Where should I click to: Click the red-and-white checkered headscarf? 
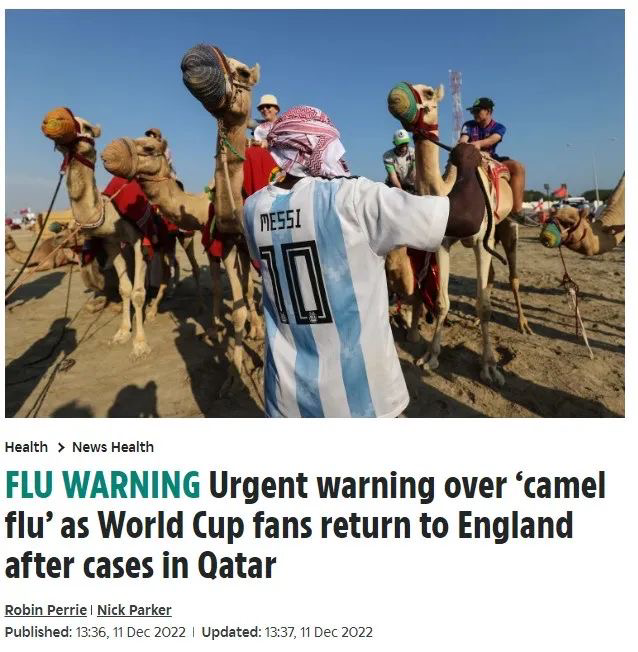(307, 141)
